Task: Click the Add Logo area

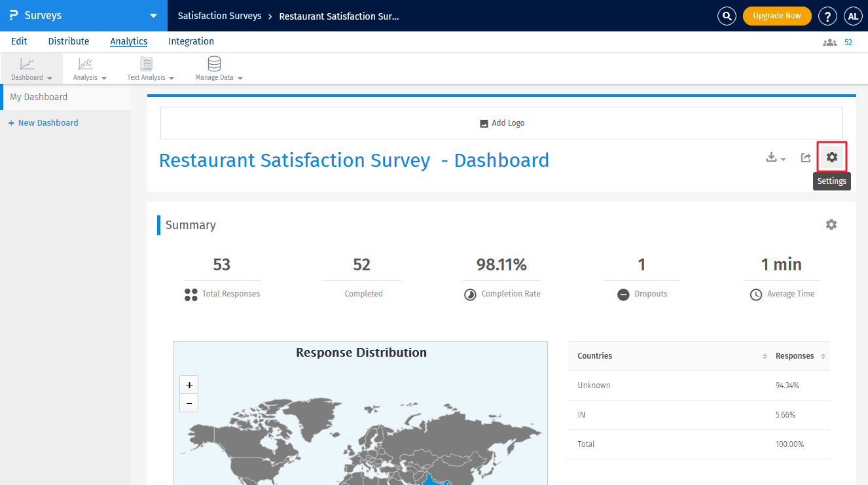Action: click(x=501, y=123)
